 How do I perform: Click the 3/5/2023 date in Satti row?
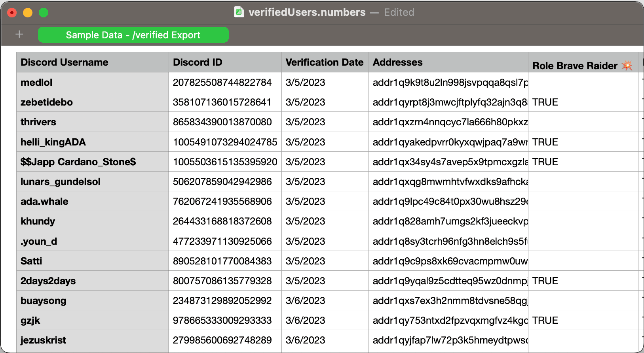point(305,261)
